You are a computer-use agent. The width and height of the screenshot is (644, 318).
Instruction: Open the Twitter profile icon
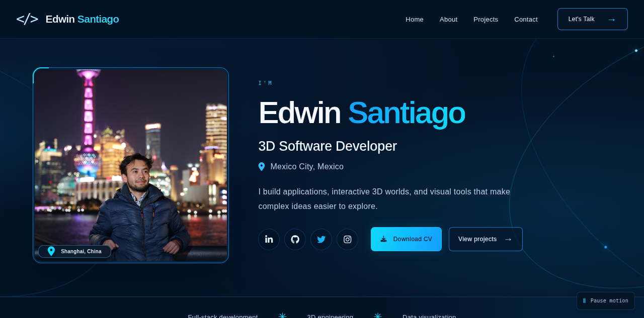tap(321, 239)
